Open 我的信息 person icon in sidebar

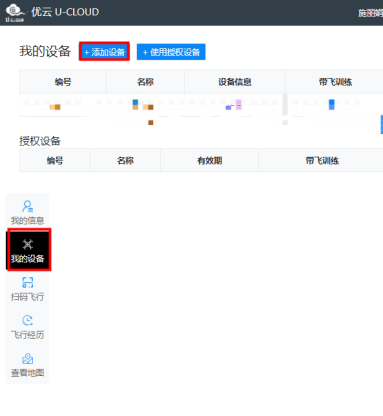point(27,206)
